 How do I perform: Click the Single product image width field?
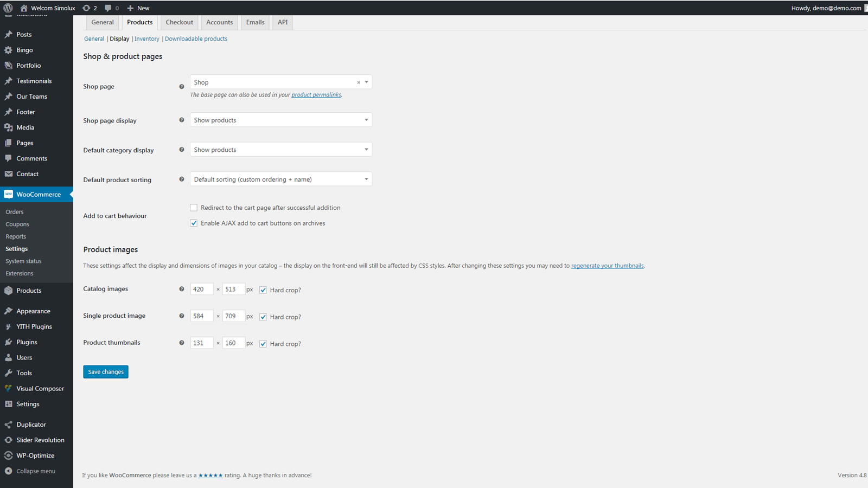(x=201, y=316)
